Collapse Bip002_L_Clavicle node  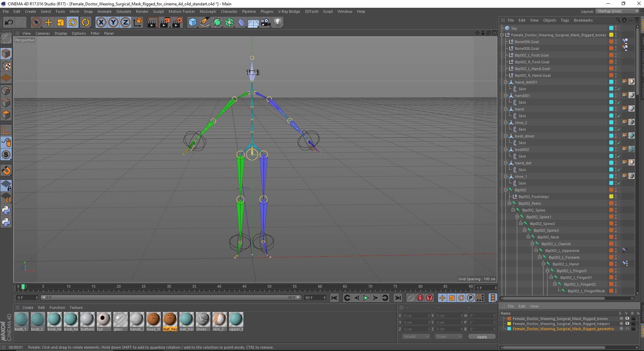click(x=532, y=244)
